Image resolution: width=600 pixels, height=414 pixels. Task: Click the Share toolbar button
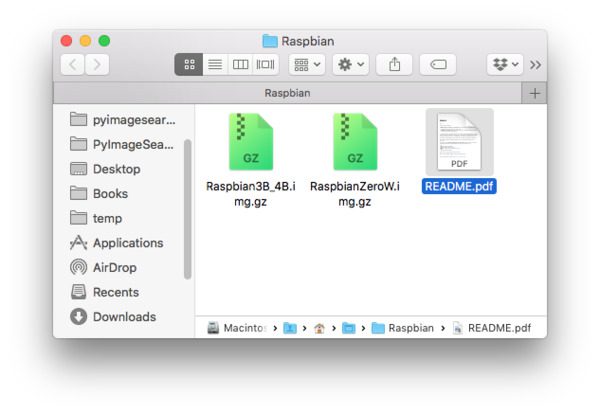pyautogui.click(x=394, y=64)
